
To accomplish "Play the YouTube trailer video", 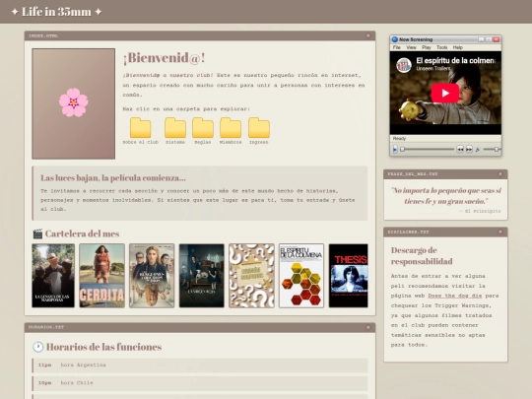I will pos(445,93).
